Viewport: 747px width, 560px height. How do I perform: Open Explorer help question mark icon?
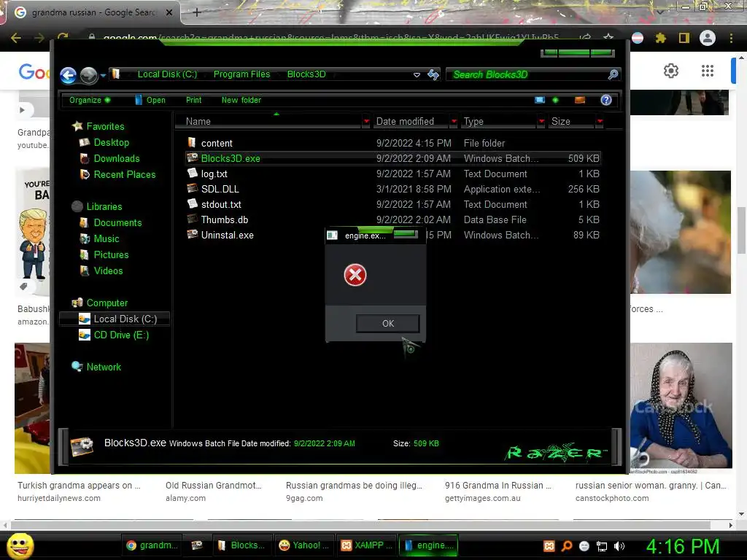[606, 100]
